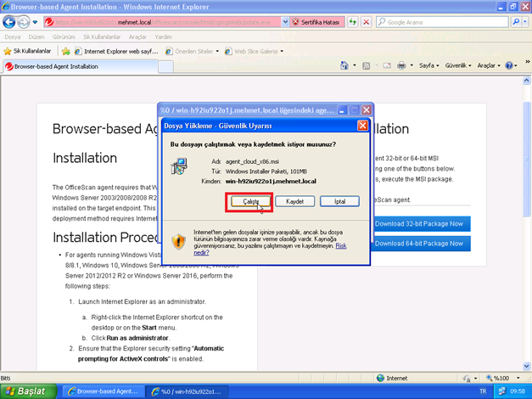Click the address bar URL field
The width and height of the screenshot is (532, 399).
click(x=163, y=22)
